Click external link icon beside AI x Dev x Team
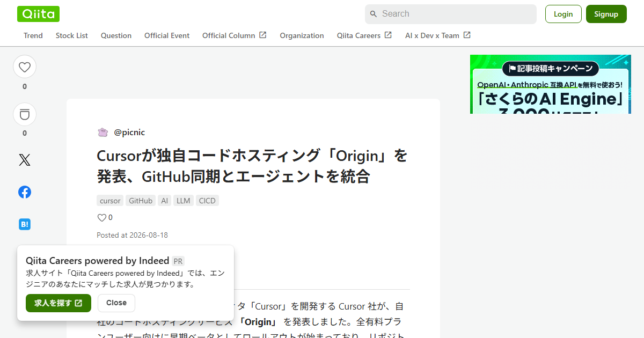This screenshot has height=338, width=644. [467, 35]
